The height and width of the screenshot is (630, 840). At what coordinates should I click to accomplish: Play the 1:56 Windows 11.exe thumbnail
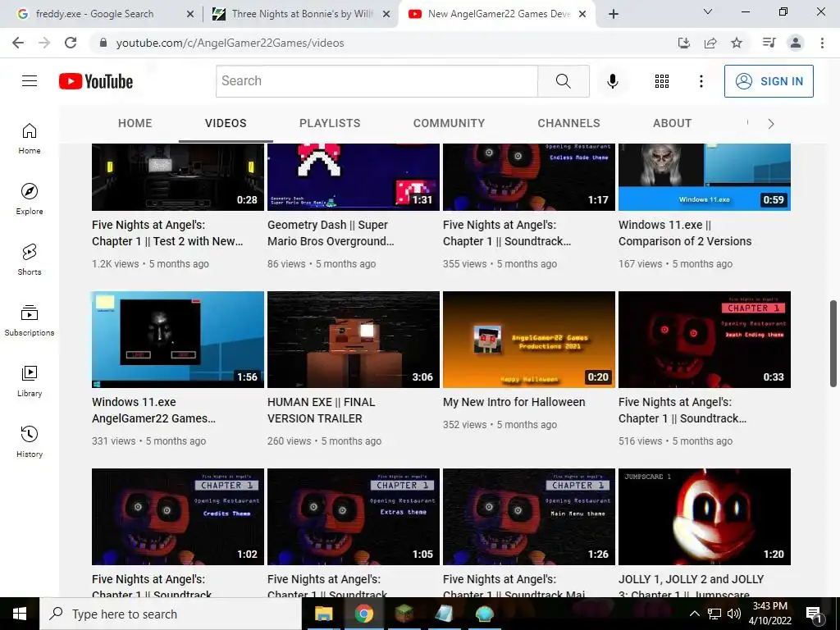(x=178, y=339)
